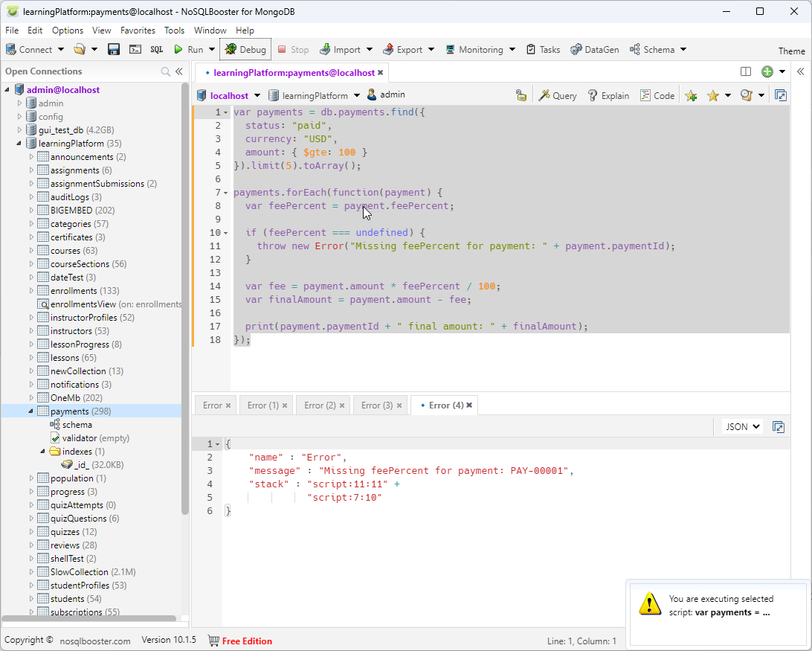Open the nosqlbooster.com link
Screen dimensions: 812x651
click(x=94, y=641)
